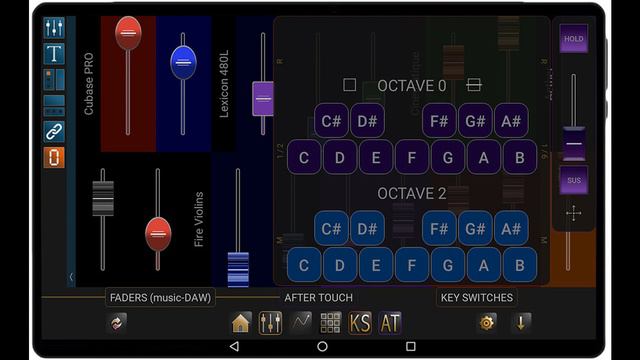Image resolution: width=640 pixels, height=360 pixels.
Task: Open the stacked panels icon in the sidebar
Action: [x=54, y=106]
